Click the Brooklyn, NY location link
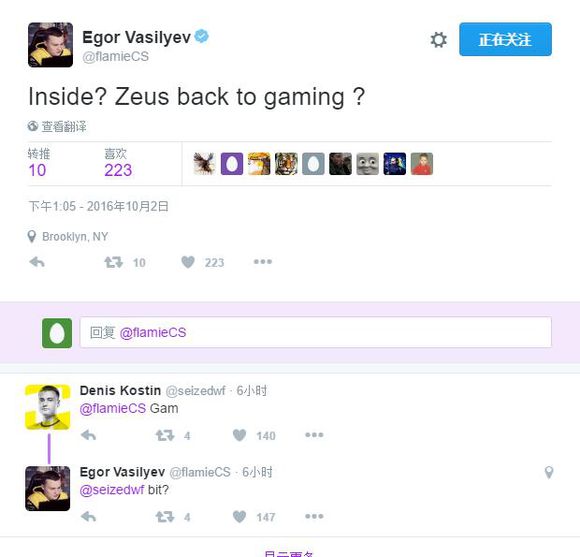The height and width of the screenshot is (557, 580). [x=75, y=236]
